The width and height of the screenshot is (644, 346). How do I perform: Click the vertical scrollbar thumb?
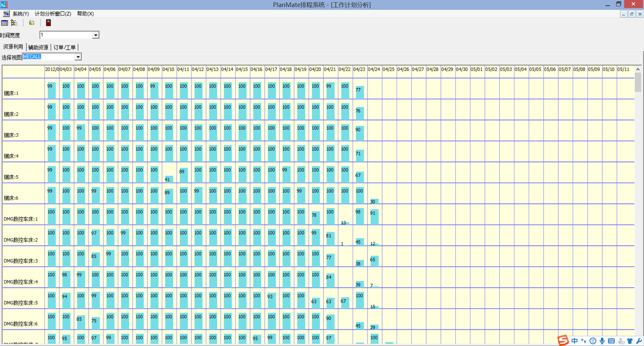[x=638, y=82]
